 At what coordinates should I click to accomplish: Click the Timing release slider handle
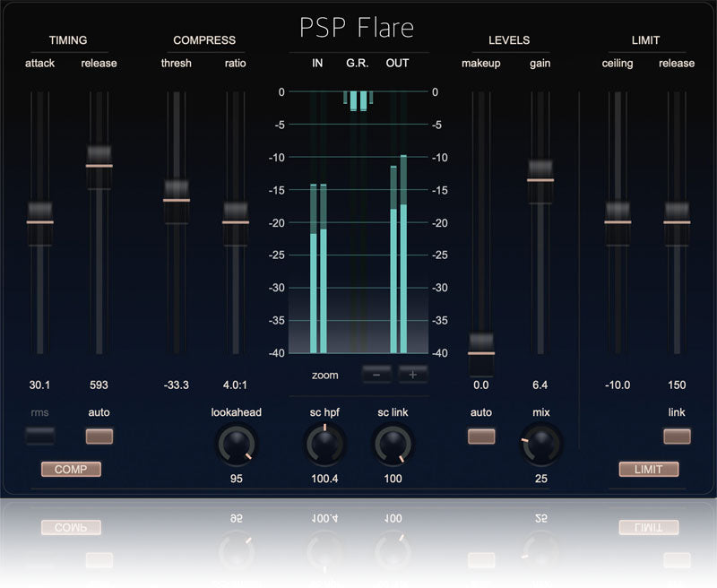(99, 167)
